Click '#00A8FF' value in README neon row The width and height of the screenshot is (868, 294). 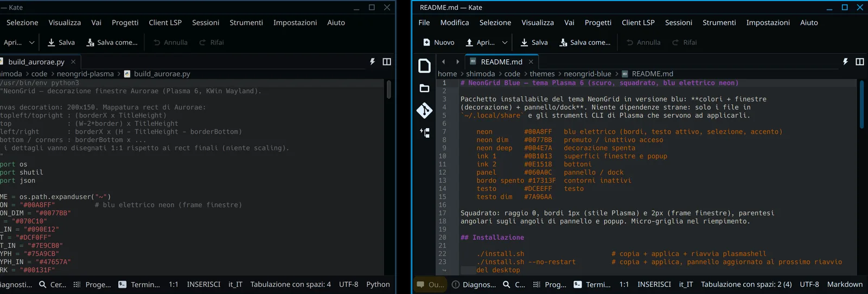(538, 132)
